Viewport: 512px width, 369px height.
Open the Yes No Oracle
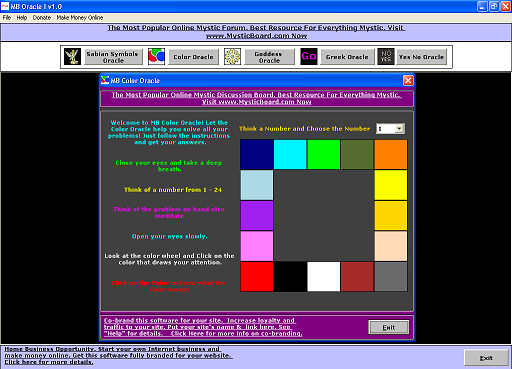pyautogui.click(x=421, y=57)
